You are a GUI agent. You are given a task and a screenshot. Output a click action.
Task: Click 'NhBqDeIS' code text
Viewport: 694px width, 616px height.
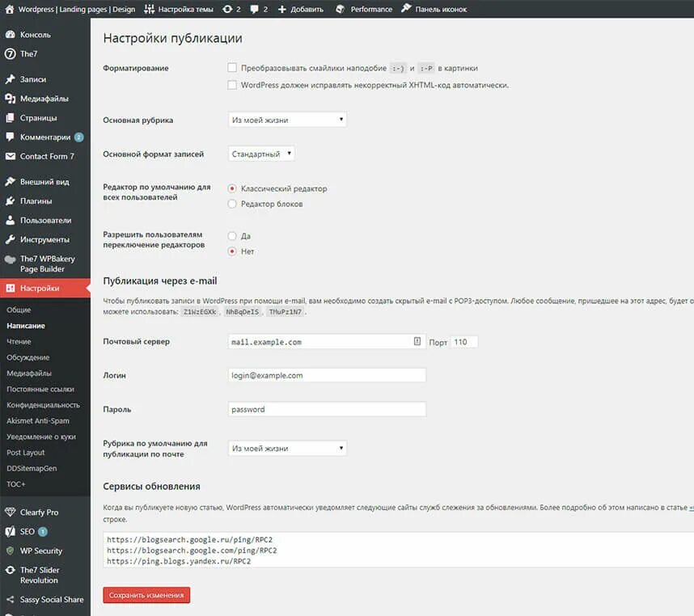click(x=242, y=312)
